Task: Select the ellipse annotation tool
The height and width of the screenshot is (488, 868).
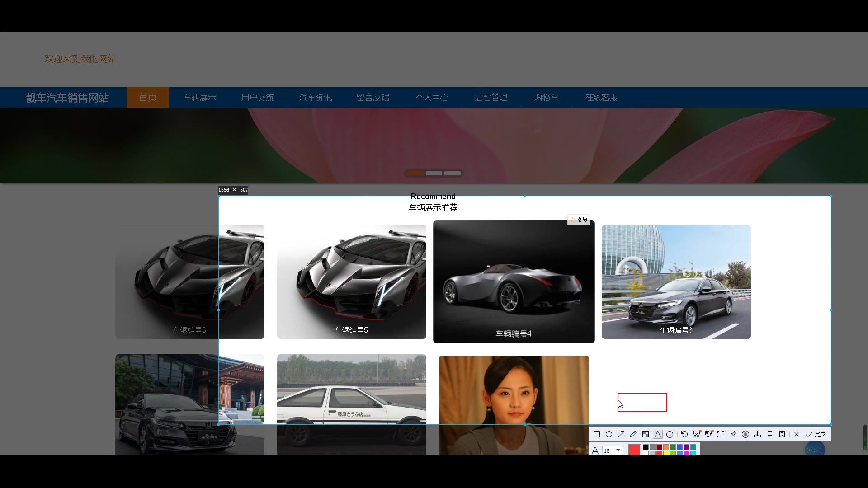Action: pyautogui.click(x=609, y=434)
